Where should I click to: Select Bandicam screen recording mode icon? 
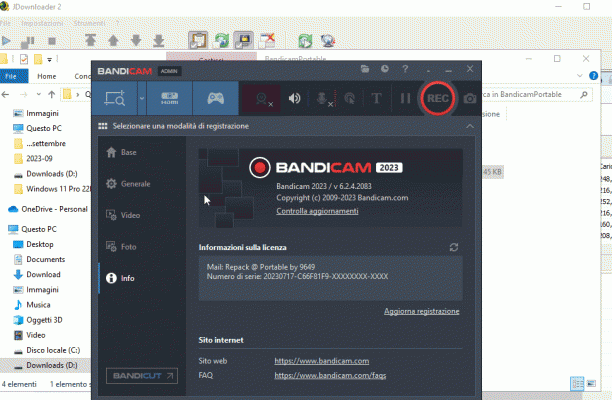click(114, 98)
